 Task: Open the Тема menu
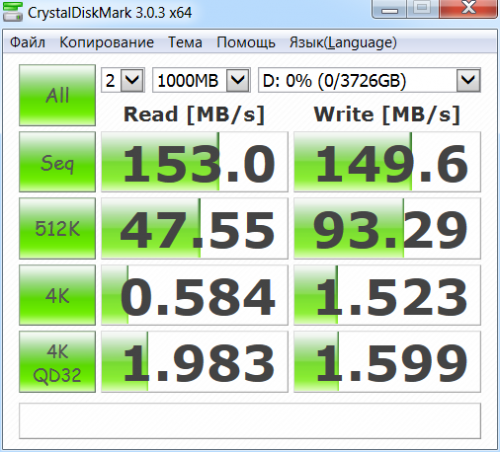coord(185,42)
